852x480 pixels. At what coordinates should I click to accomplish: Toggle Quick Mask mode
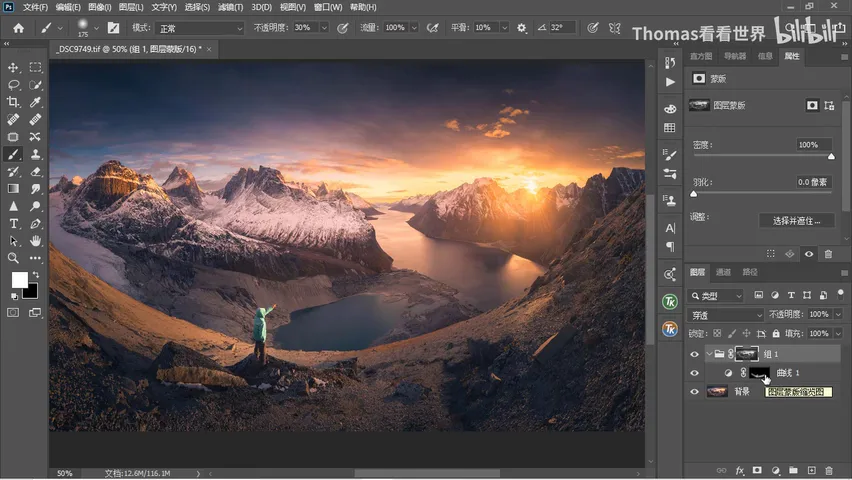tap(13, 313)
